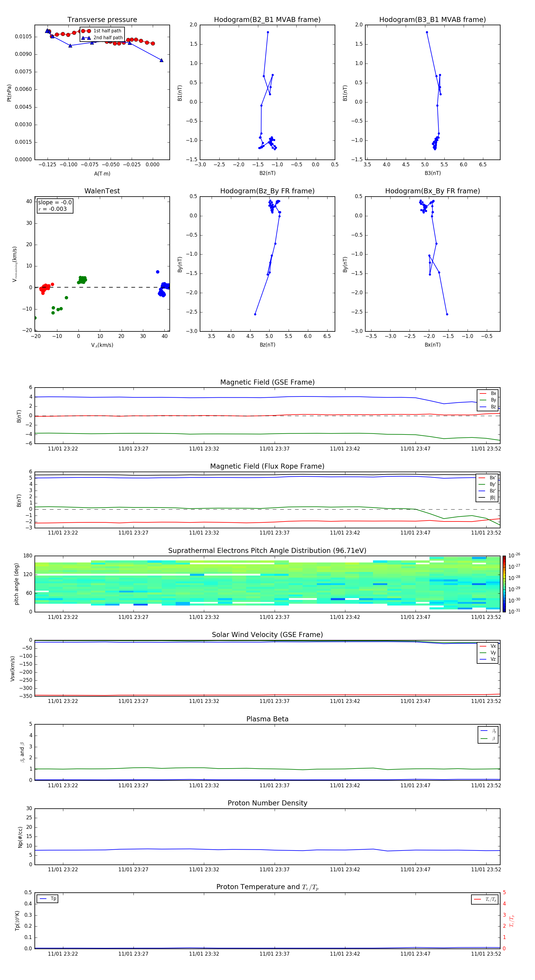Click the 'Bx' legend entry in GSE magnetic field
The image size is (535, 980).
click(488, 393)
